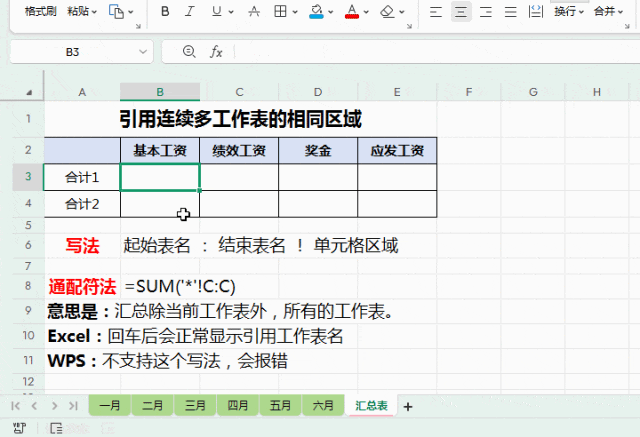
Task: Add a new sheet with plus button
Action: click(x=408, y=406)
